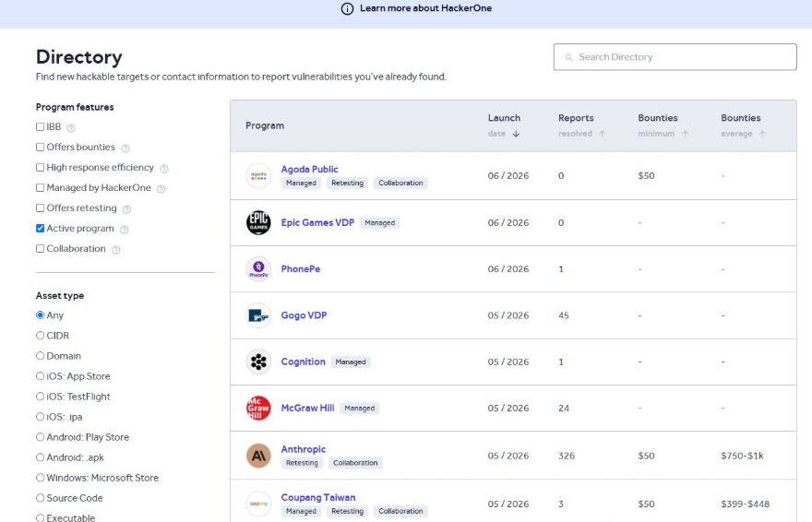Open the Coupang Taiwan program link

click(x=318, y=498)
